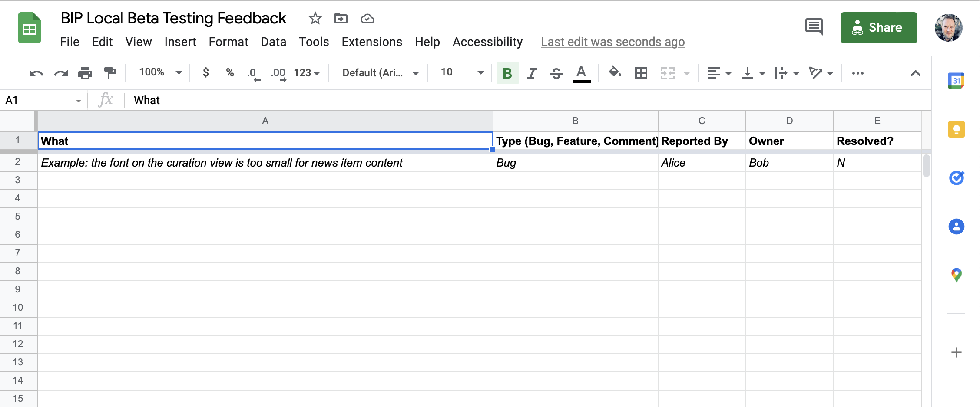The width and height of the screenshot is (980, 407).
Task: Open comment history speech bubble icon
Action: (814, 27)
